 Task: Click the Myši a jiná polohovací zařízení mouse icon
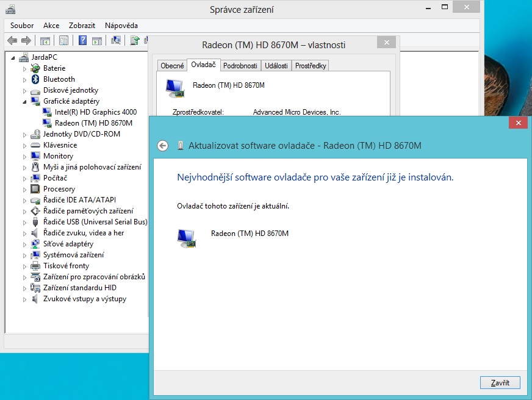pyautogui.click(x=35, y=167)
